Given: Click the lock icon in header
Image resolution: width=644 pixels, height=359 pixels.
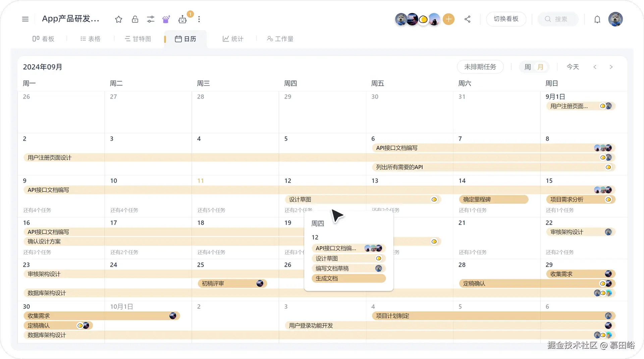Looking at the screenshot, I should [x=135, y=19].
